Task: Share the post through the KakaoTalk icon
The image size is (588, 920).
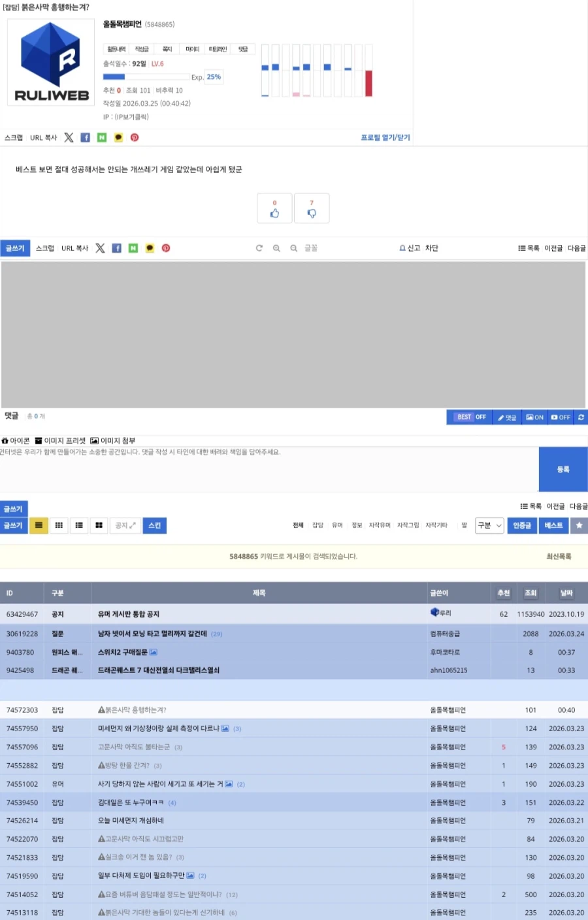Action: pyautogui.click(x=118, y=137)
